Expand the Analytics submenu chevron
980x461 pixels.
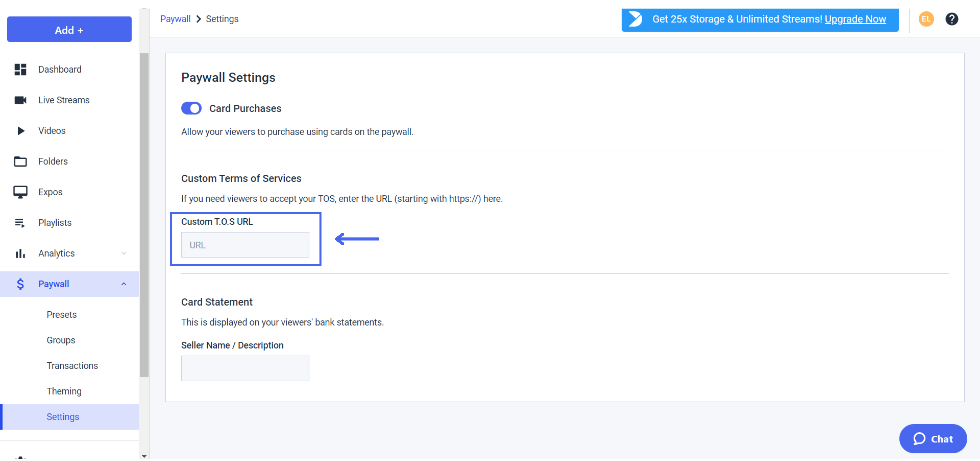coord(124,253)
